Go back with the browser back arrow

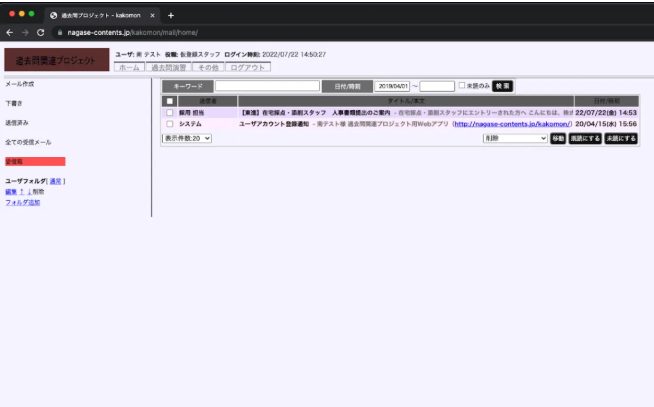tap(10, 33)
